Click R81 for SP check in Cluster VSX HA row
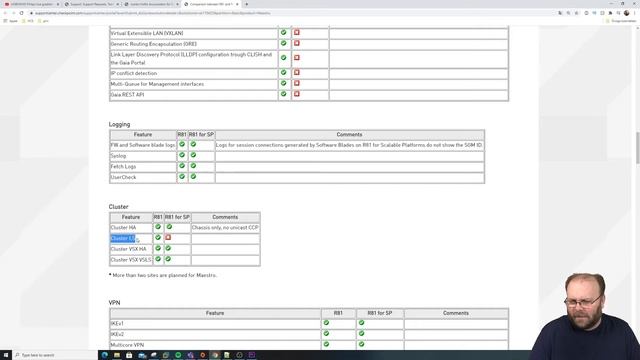Image resolution: width=640 pixels, height=360 pixels. pyautogui.click(x=168, y=248)
